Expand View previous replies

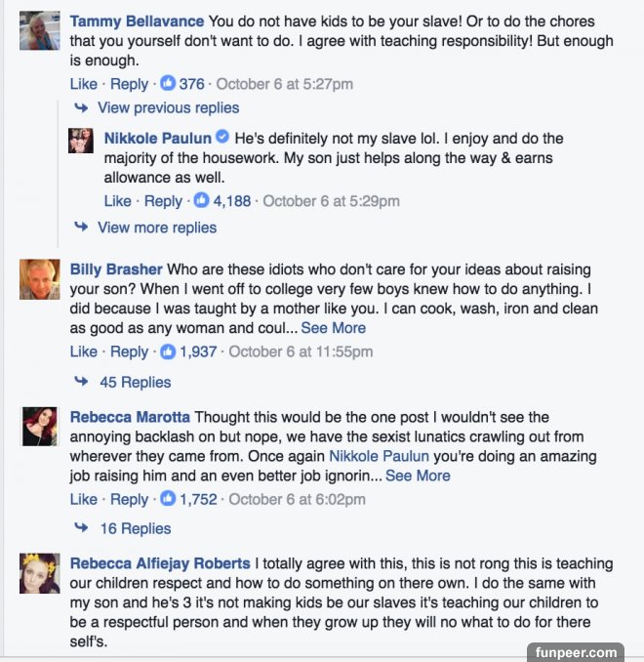168,107
